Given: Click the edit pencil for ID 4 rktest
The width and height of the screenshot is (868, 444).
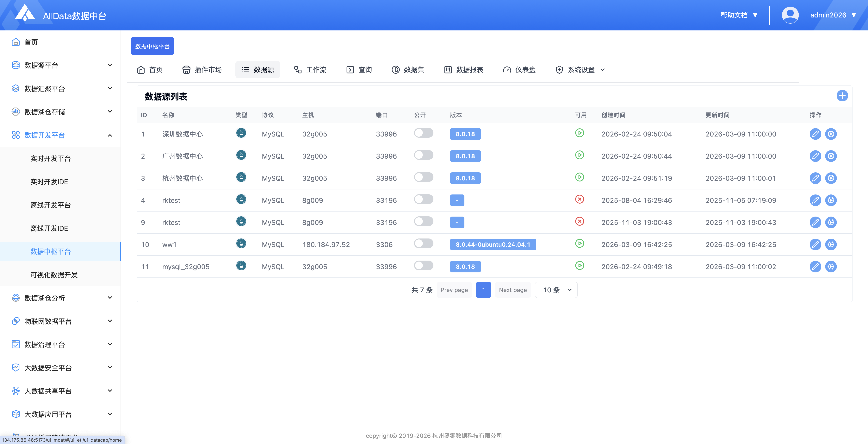Looking at the screenshot, I should (x=815, y=200).
